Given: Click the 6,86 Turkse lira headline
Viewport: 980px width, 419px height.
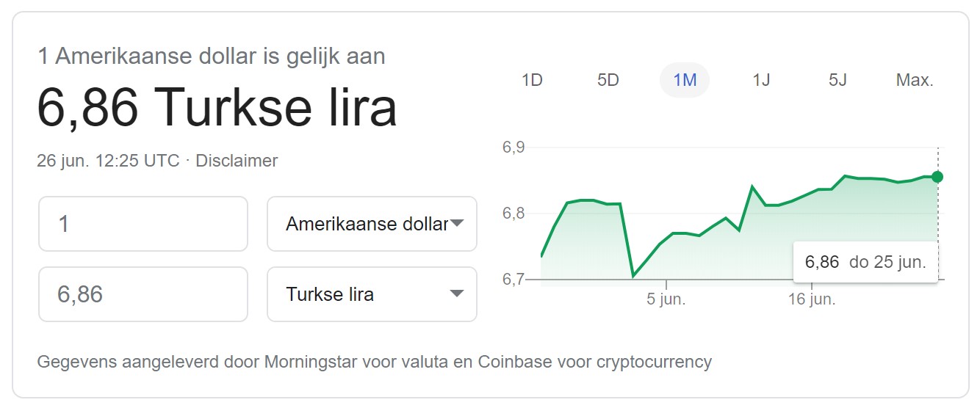Looking at the screenshot, I should pos(217,108).
